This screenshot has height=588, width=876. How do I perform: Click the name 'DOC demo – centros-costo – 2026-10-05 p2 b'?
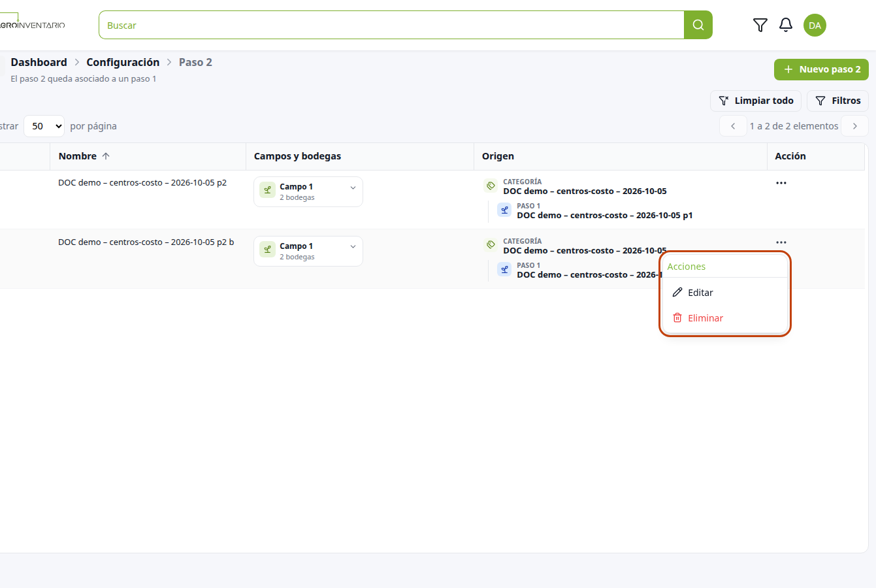pos(146,242)
